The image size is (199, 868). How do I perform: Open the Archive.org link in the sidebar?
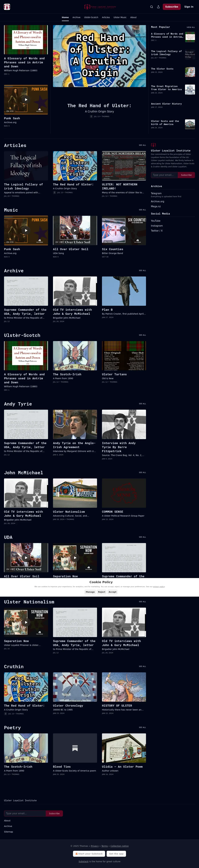pos(157,202)
